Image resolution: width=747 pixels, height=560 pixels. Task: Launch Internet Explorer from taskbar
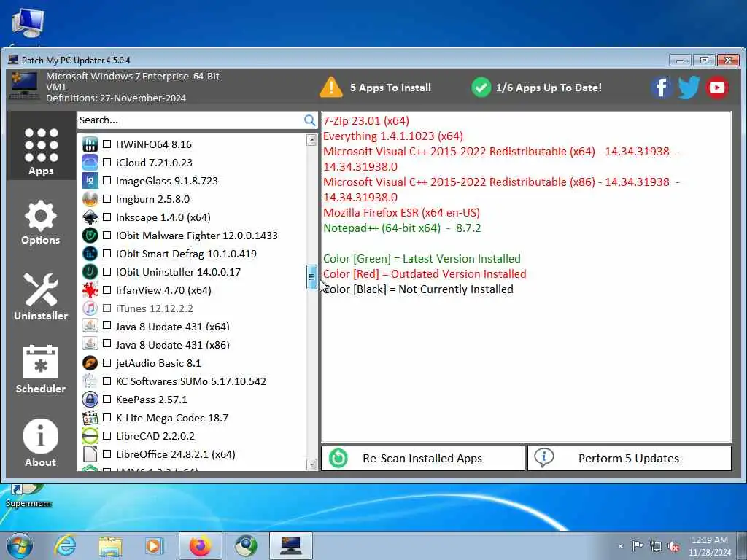point(65,545)
